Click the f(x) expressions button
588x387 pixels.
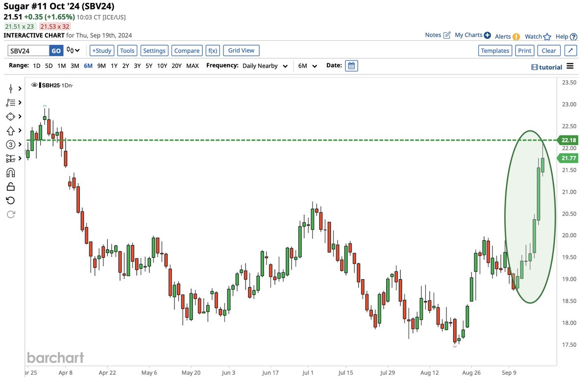[213, 51]
